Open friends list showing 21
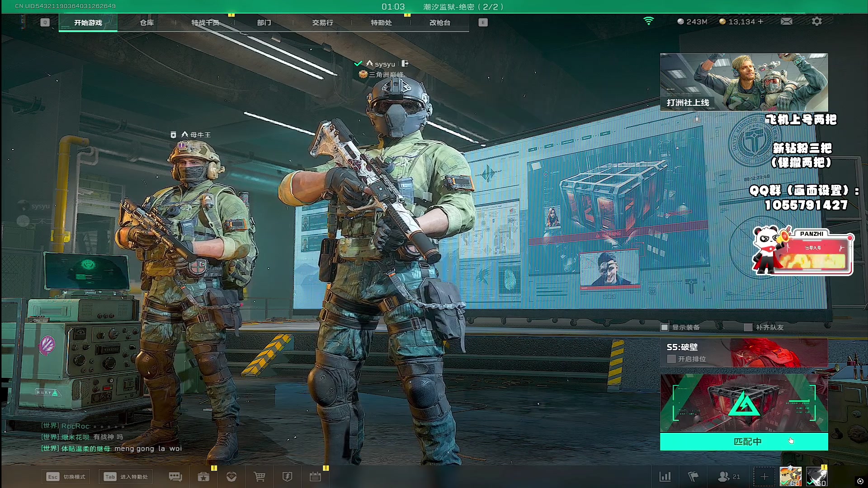Image resolution: width=868 pixels, height=488 pixels. pyautogui.click(x=729, y=477)
